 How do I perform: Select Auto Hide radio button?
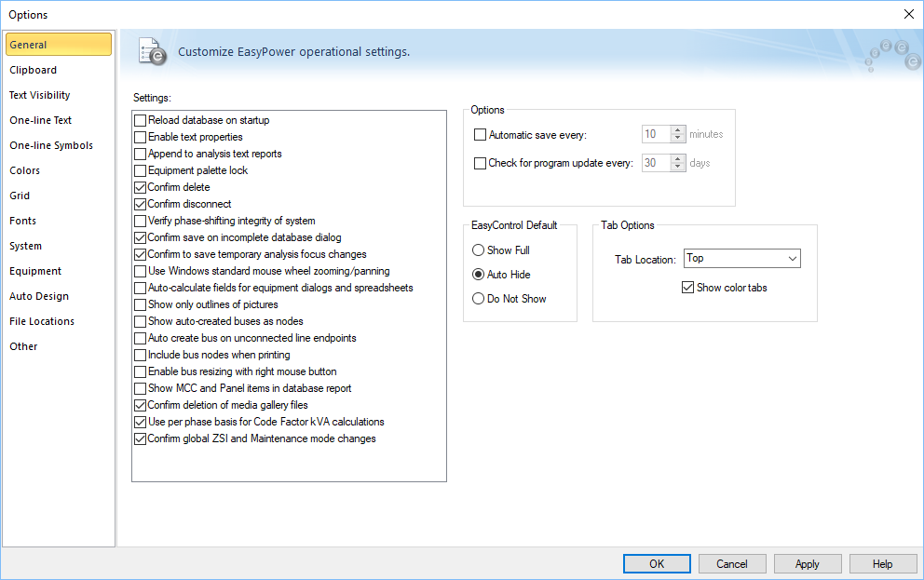tap(479, 275)
